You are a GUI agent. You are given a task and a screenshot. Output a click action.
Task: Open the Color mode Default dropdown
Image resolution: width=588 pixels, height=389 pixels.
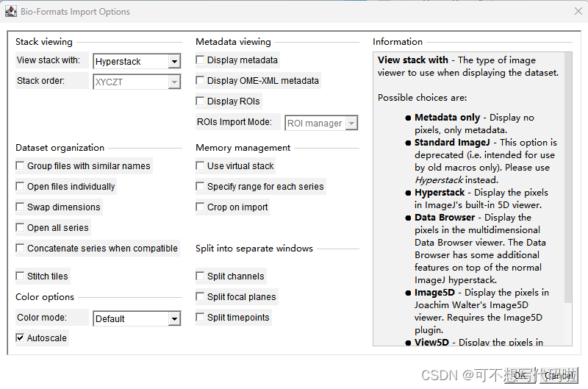(x=137, y=318)
